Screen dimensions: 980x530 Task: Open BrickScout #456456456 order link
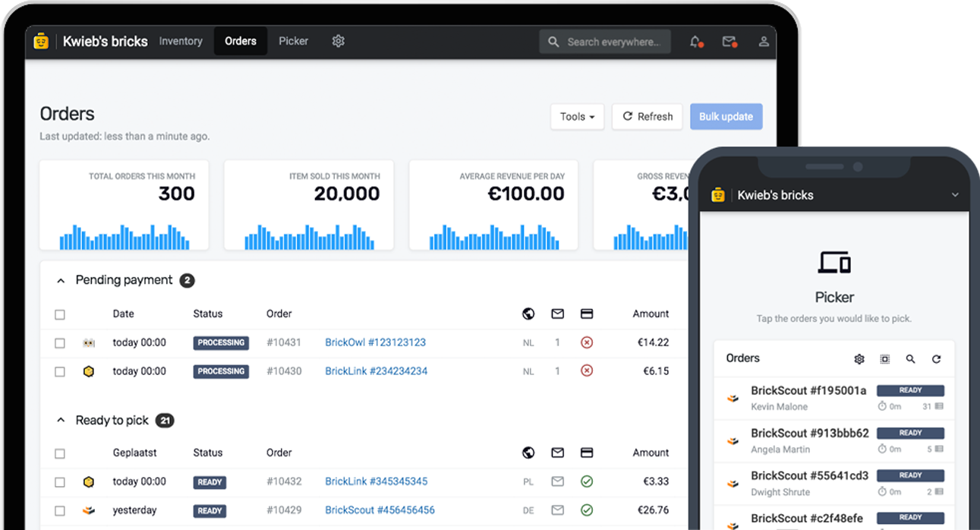[380, 510]
